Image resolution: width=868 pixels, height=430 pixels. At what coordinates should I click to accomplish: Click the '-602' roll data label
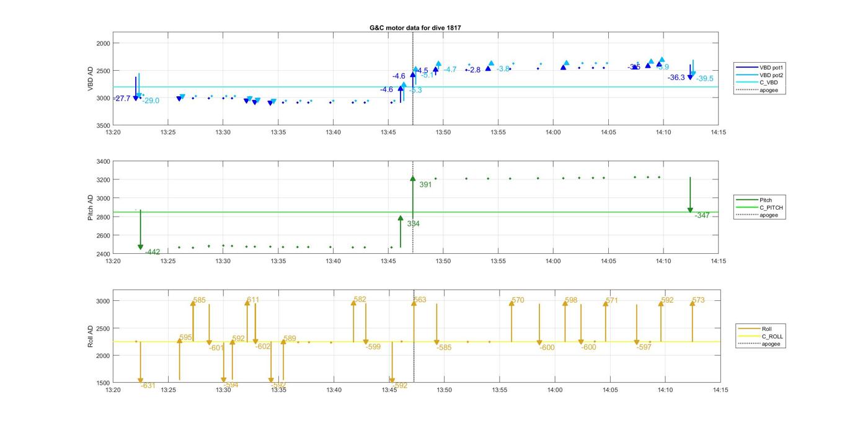click(x=263, y=346)
